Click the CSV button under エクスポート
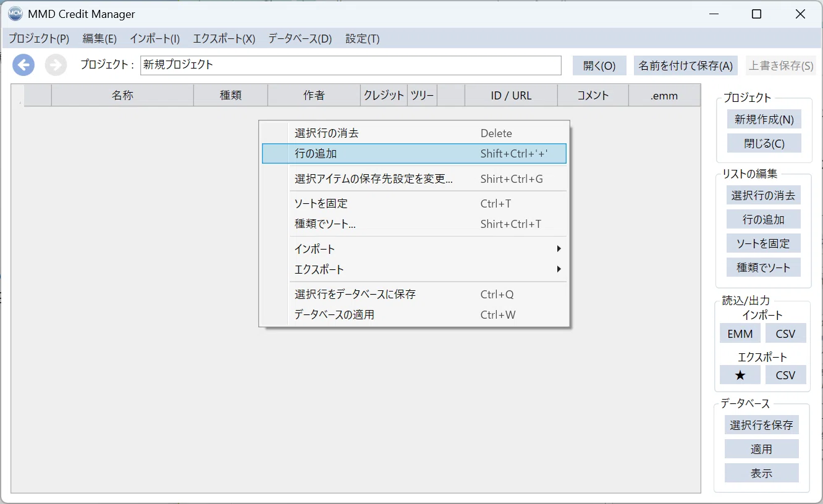The image size is (823, 504). tap(786, 375)
